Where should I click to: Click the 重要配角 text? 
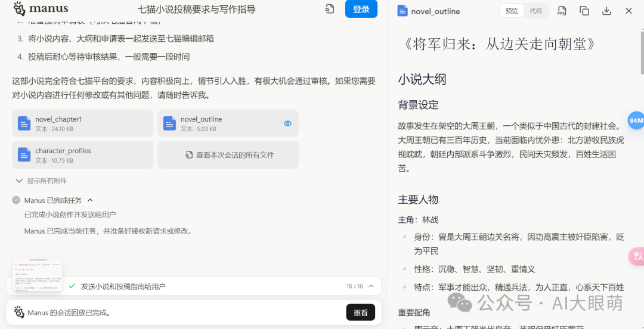tap(414, 312)
